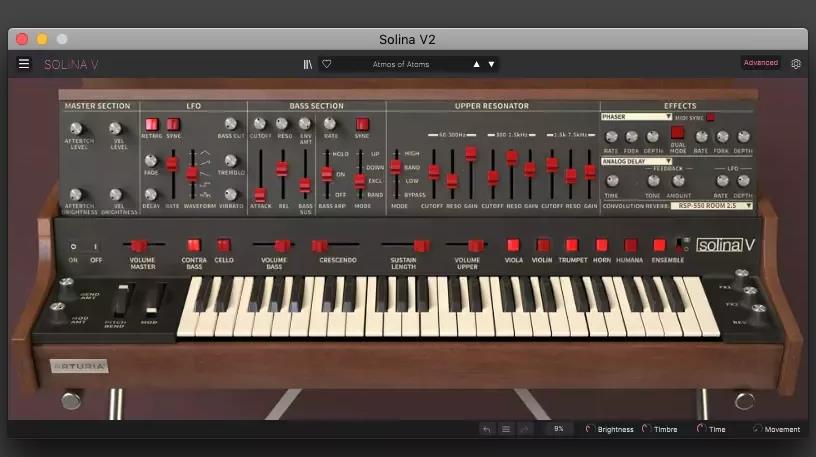Click the Tremolo knob

231,160
